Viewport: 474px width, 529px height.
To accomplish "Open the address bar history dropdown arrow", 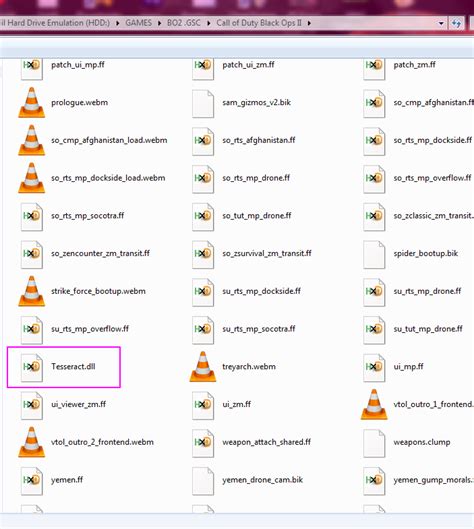I will click(441, 24).
